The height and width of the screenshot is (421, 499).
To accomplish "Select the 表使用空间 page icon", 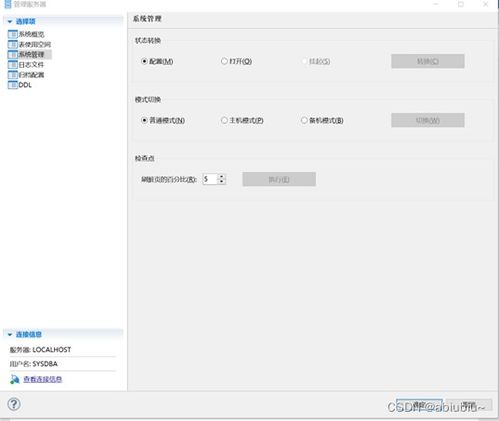I will click(13, 44).
